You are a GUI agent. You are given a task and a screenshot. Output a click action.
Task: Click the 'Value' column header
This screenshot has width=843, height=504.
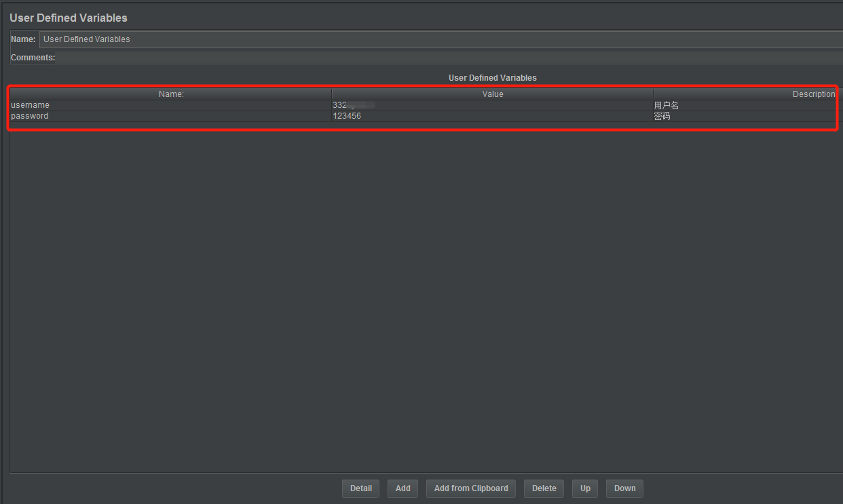tap(492, 94)
